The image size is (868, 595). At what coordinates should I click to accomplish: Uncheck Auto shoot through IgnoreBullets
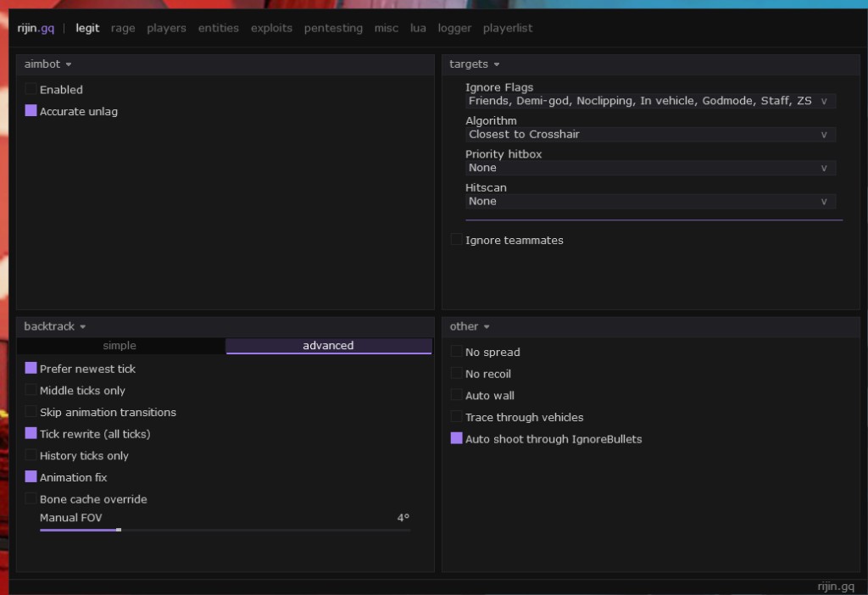click(x=456, y=438)
